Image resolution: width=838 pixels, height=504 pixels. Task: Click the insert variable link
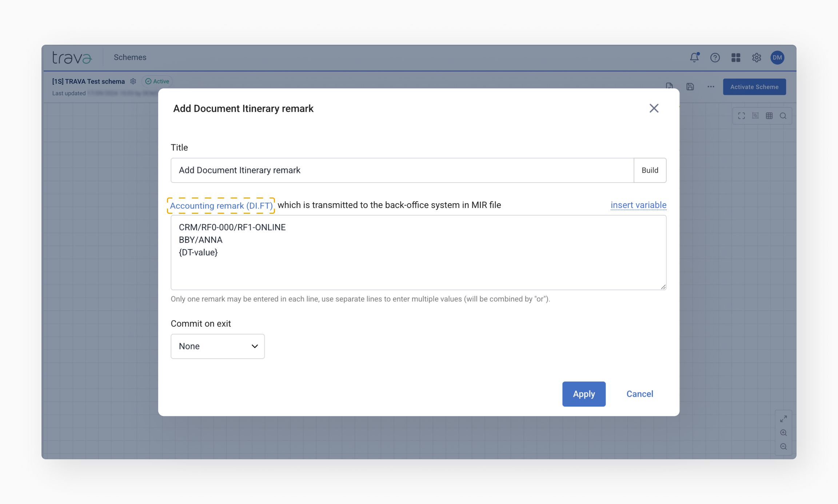(638, 205)
